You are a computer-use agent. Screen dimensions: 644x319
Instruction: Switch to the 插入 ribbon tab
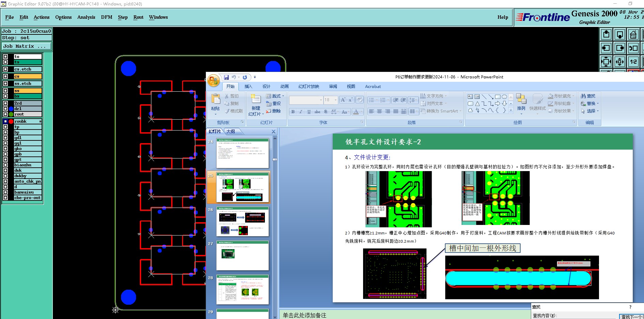click(x=248, y=87)
